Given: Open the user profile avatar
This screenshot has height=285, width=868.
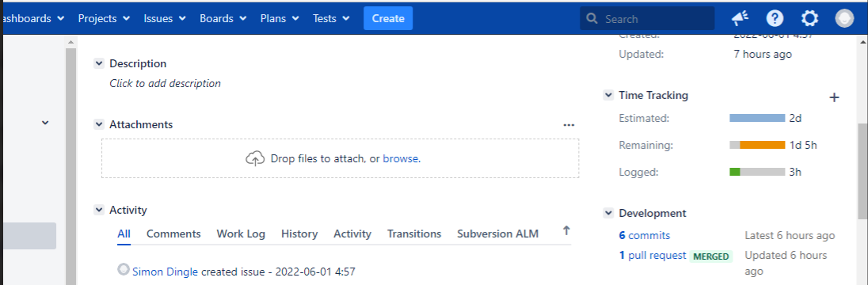Looking at the screenshot, I should coord(845,19).
